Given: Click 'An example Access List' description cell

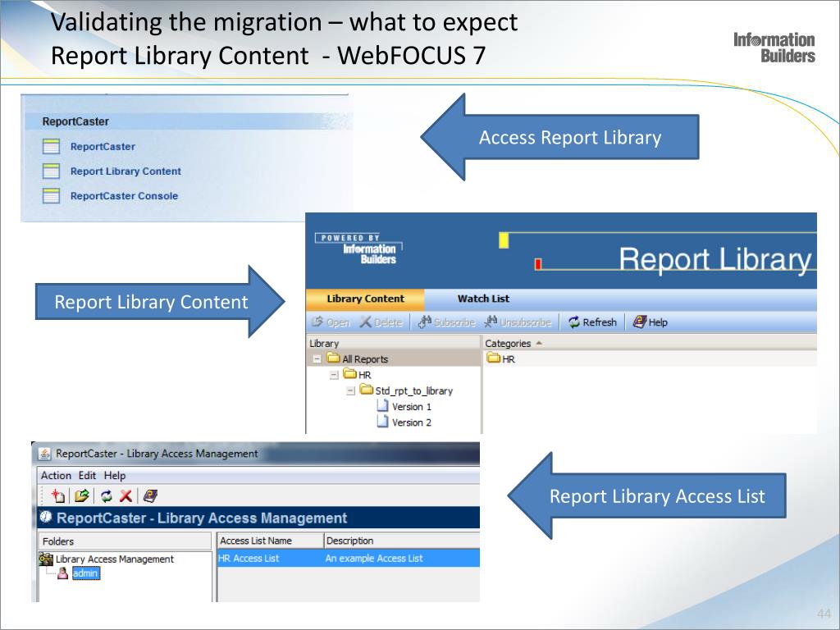Looking at the screenshot, I should coord(374,558).
